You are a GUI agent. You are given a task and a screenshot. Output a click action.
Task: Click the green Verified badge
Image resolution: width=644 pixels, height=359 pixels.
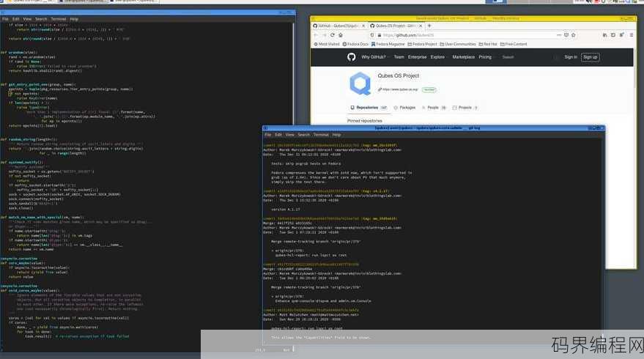[x=429, y=89]
